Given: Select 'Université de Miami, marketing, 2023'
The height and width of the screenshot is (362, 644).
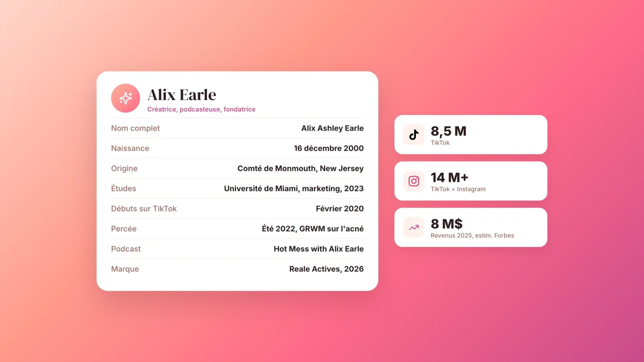Looking at the screenshot, I should tap(294, 189).
